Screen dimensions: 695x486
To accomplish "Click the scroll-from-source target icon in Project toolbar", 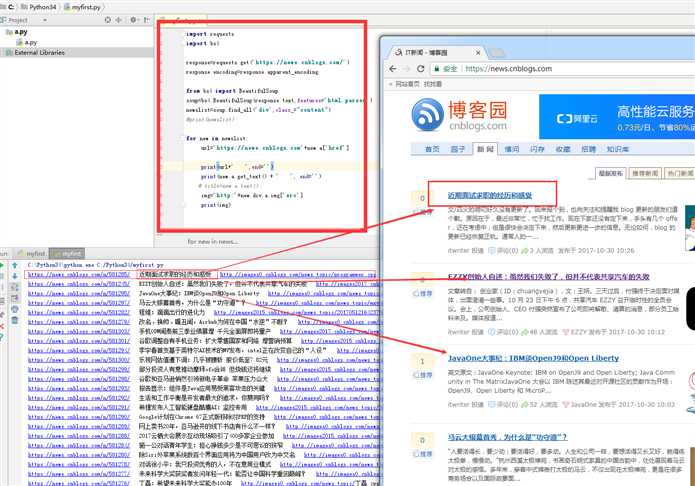I will (108, 20).
